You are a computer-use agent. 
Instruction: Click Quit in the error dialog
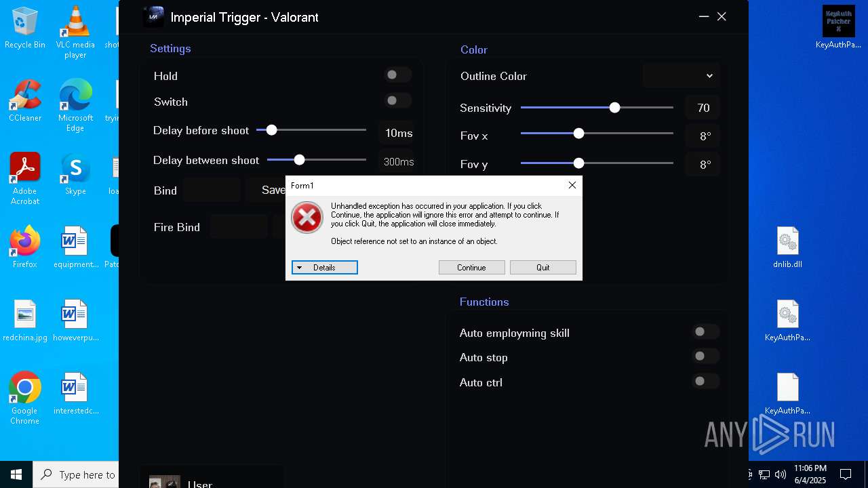pos(543,268)
